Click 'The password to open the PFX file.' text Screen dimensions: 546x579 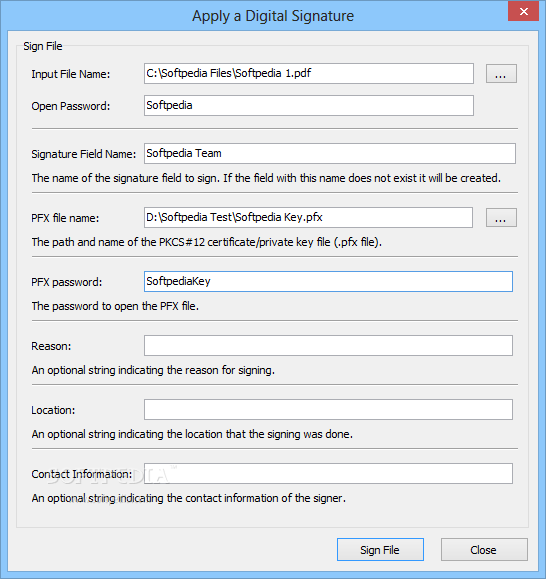[115, 306]
